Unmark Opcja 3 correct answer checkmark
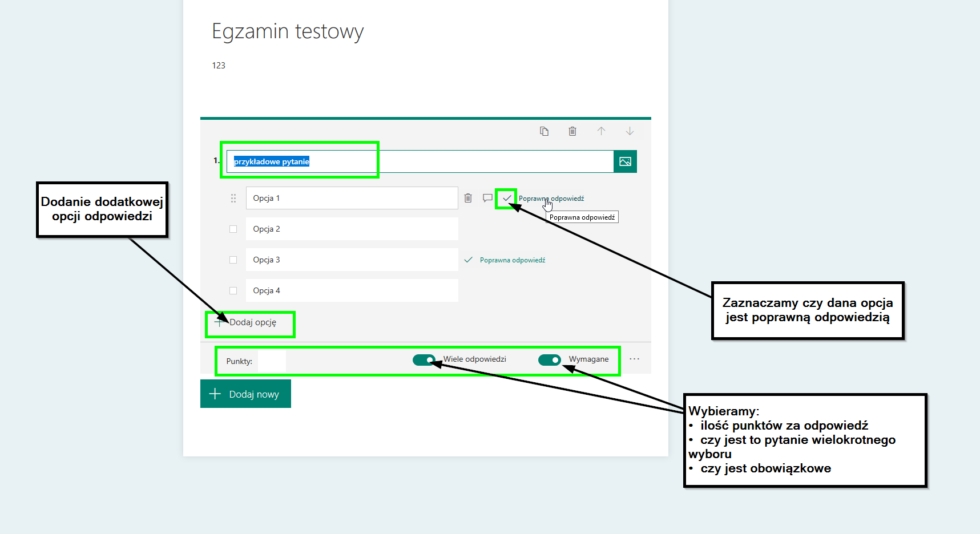Image resolution: width=980 pixels, height=534 pixels. coord(468,260)
